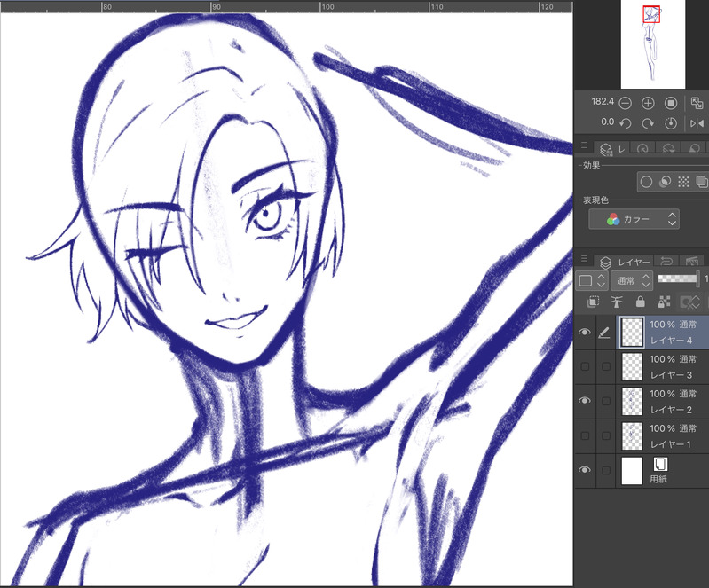Hide レイヤー 4 with its eye icon

[x=585, y=333]
